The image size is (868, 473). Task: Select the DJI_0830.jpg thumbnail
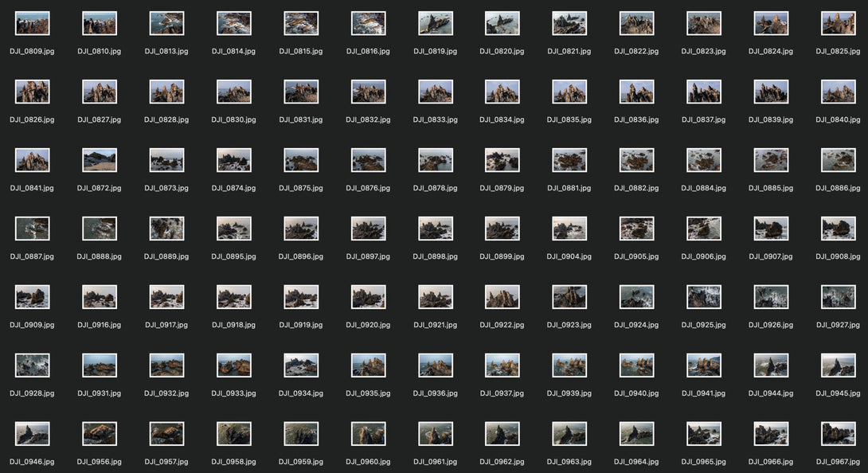click(233, 92)
